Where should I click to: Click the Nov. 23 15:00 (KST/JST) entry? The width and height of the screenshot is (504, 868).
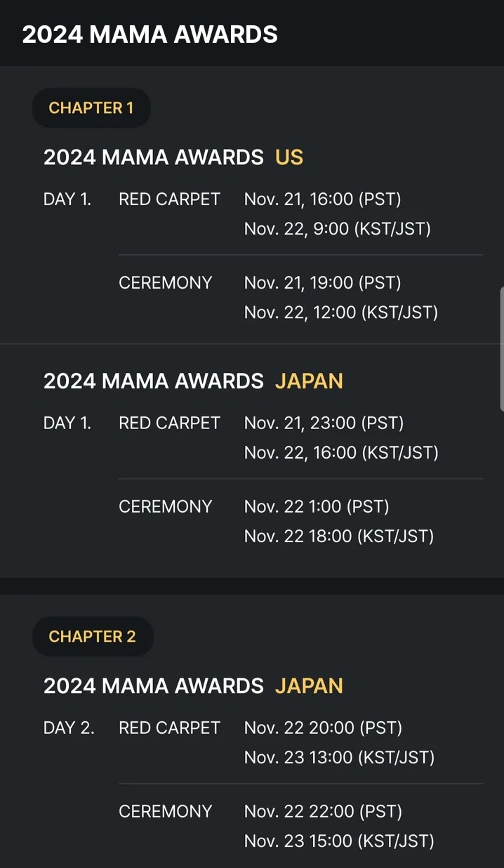[339, 841]
